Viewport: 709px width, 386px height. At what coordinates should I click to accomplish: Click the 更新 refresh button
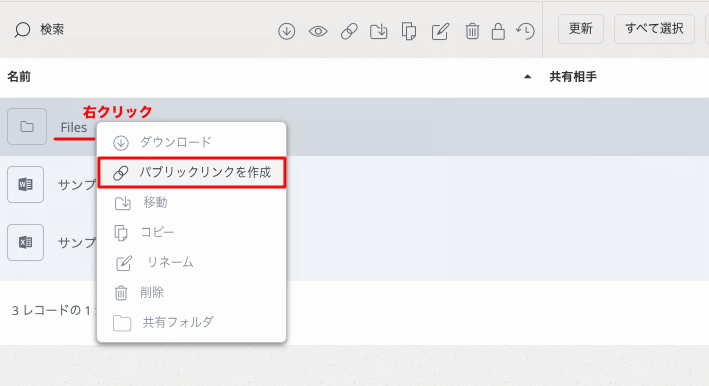[581, 29]
